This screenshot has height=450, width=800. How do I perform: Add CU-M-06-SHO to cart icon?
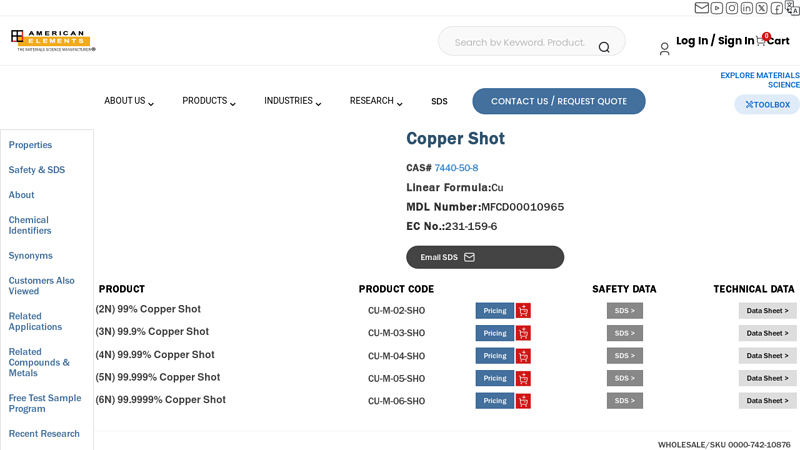pos(523,401)
